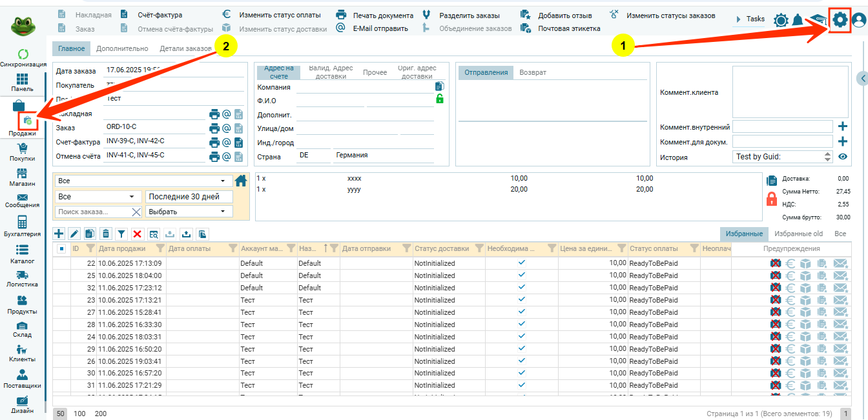Open settings via the gear icon

[x=839, y=20]
